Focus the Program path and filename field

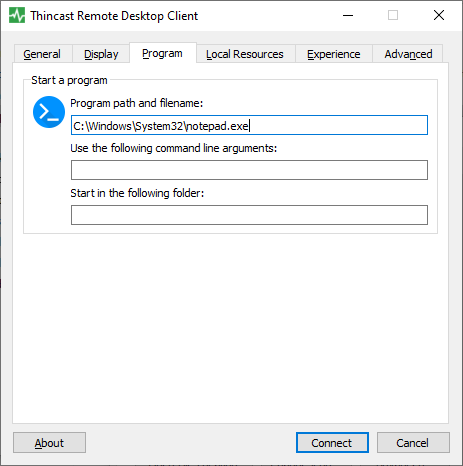tap(249, 125)
